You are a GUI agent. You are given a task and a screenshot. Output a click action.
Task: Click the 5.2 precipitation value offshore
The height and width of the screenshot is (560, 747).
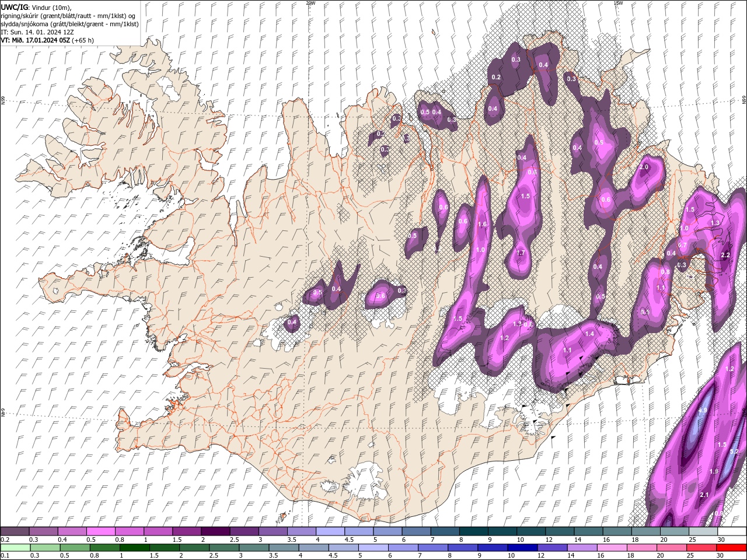click(734, 452)
